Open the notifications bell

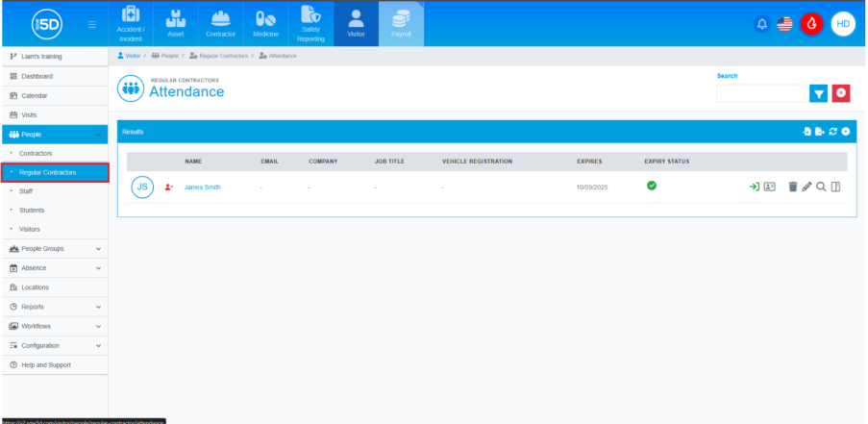click(x=762, y=24)
